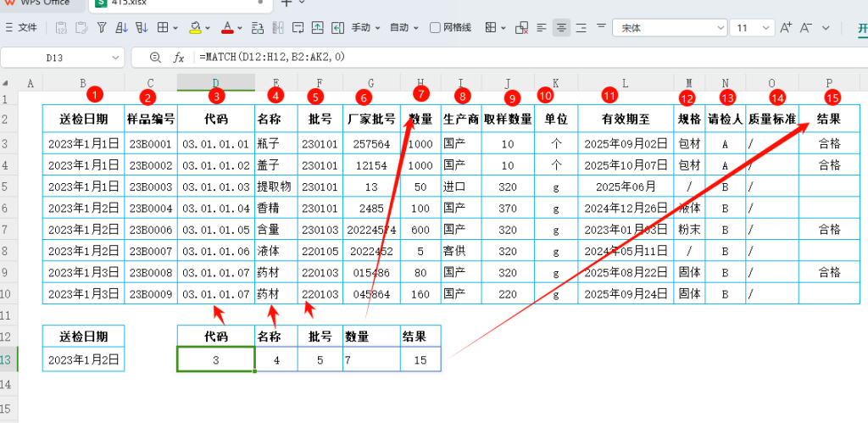Viewport: 868px width, 423px height.
Task: Open the 手动 dropdown
Action: pyautogui.click(x=366, y=28)
